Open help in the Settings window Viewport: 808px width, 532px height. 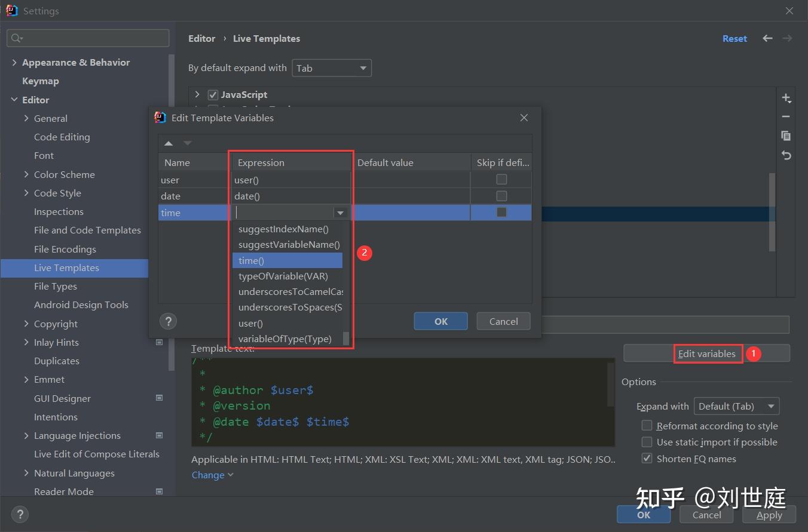20,514
